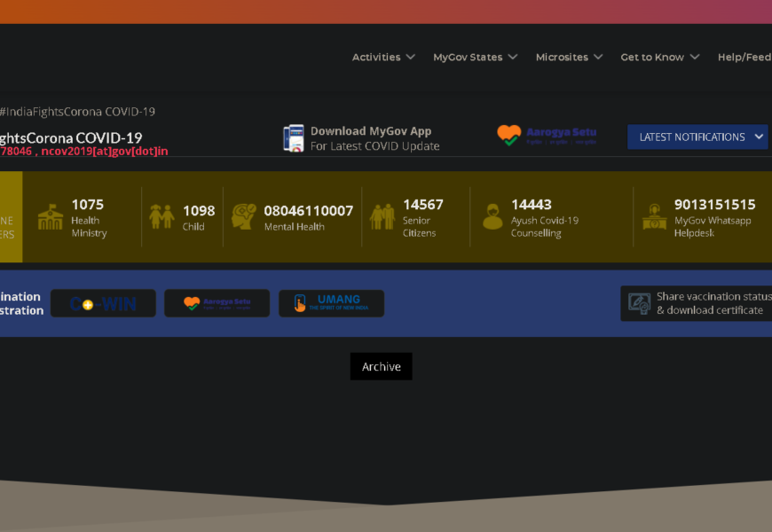
Task: Expand the Microsites chevron arrow
Action: coord(598,57)
